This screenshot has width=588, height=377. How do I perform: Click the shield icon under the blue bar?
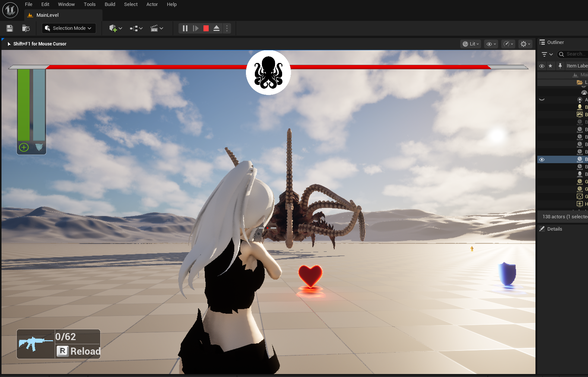click(39, 148)
